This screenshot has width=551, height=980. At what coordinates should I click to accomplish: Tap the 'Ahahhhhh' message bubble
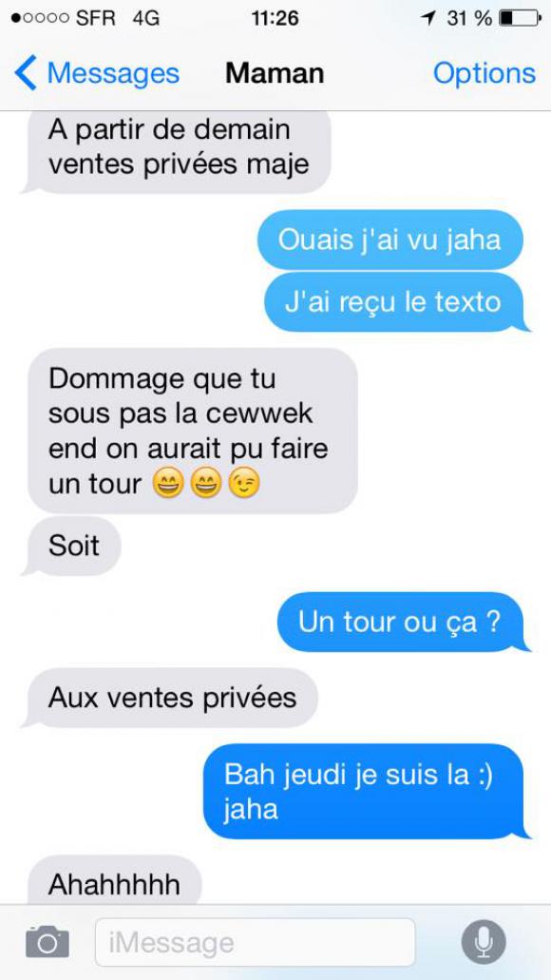114,880
